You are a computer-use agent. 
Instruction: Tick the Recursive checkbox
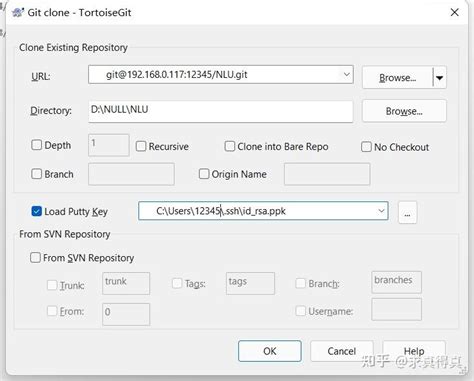141,146
